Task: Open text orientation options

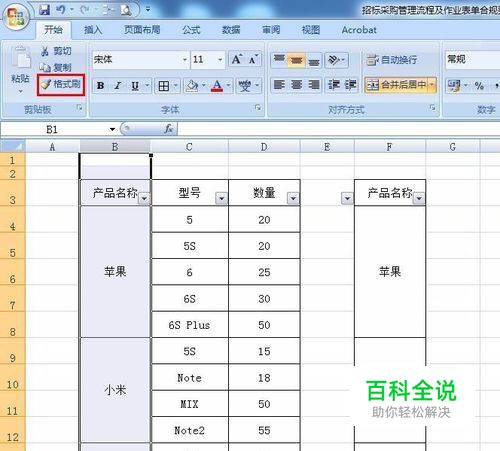Action: point(337,60)
